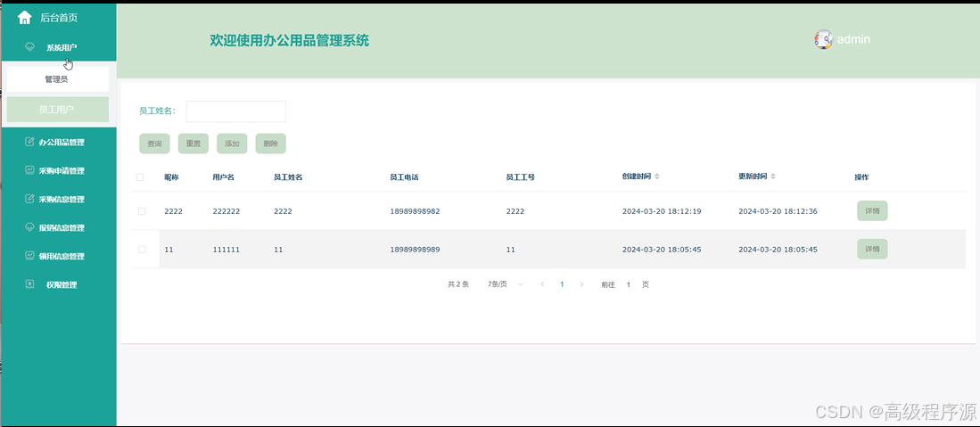This screenshot has height=427, width=980.
Task: Click the 添加 button
Action: point(232,144)
